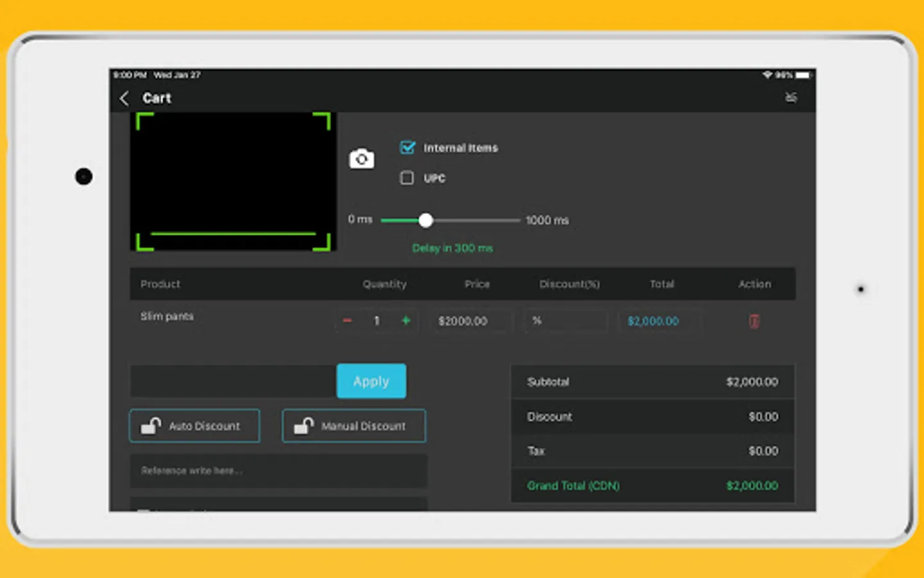
Task: Click the Grand Total (CDN) label
Action: [573, 486]
